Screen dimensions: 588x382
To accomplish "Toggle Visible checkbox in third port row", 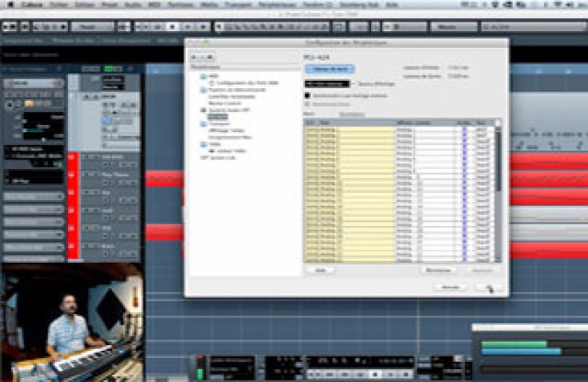I will coord(465,141).
